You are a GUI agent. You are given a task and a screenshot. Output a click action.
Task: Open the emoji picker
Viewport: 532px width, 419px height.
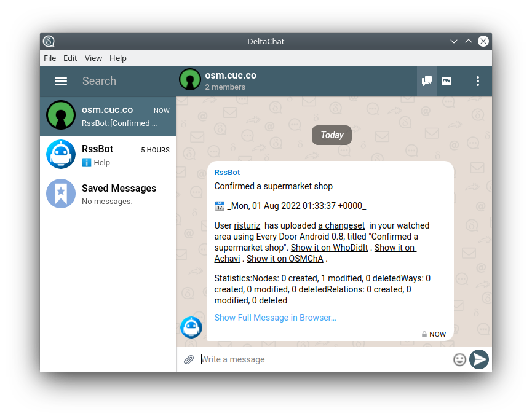coord(459,359)
